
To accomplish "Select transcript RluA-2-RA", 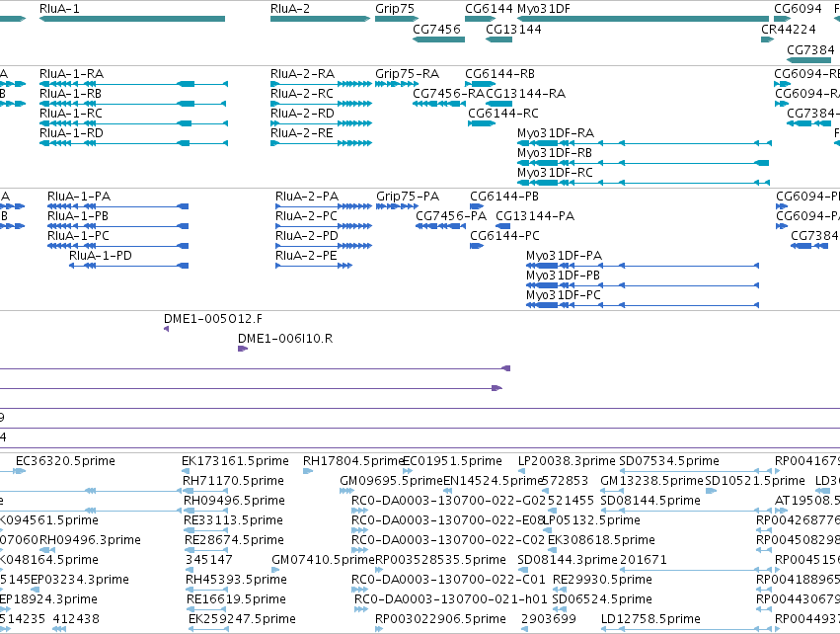I will coord(303,74).
